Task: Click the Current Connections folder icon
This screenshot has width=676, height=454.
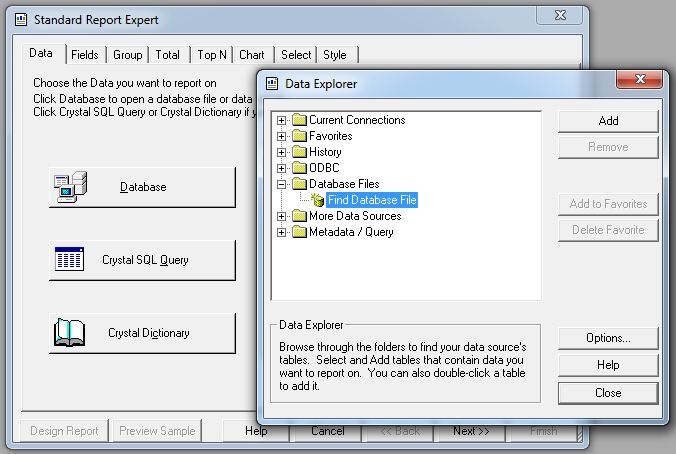Action: (x=299, y=119)
